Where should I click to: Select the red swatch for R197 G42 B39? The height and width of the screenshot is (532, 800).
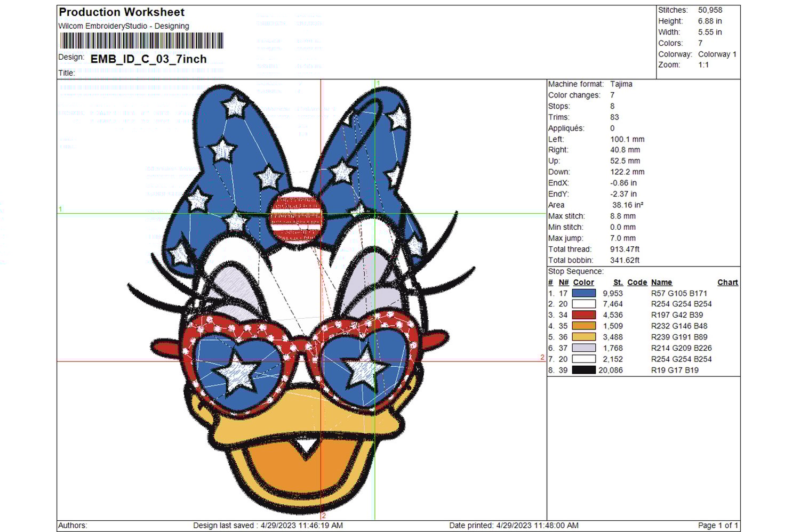(583, 315)
